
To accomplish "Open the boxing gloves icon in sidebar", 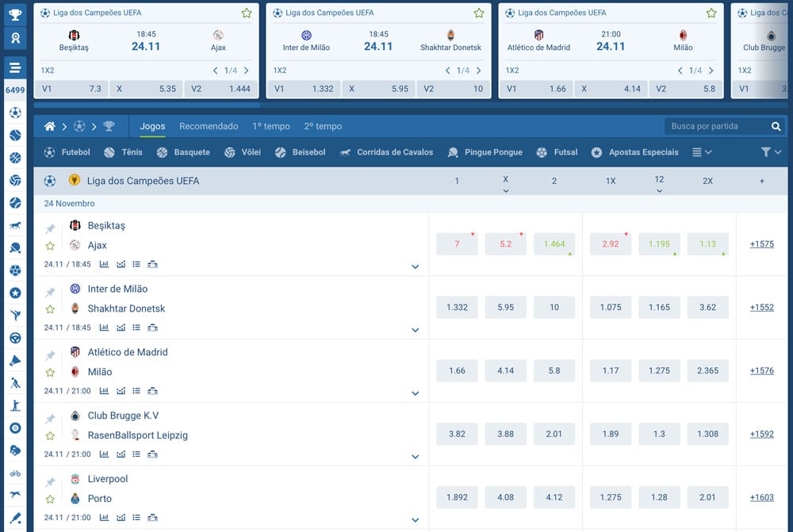I will point(15,450).
